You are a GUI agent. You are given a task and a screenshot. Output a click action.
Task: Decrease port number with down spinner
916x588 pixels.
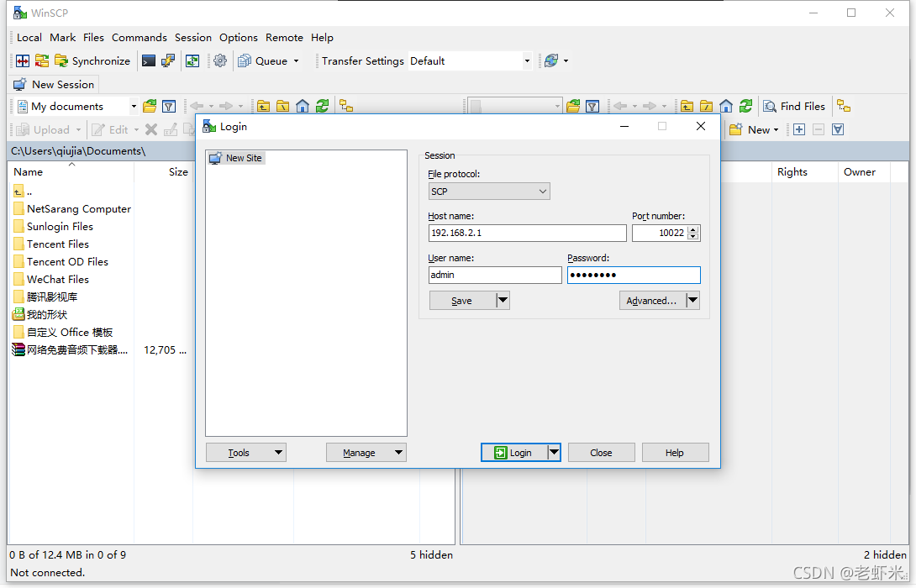(x=692, y=237)
